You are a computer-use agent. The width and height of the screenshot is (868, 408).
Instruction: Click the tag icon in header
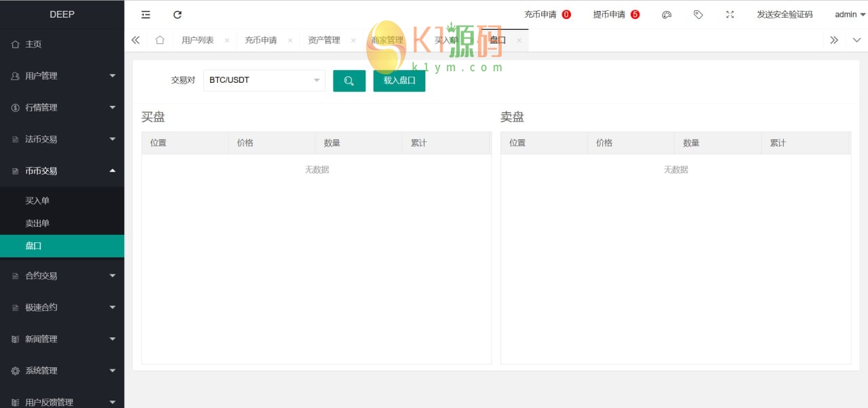click(x=698, y=14)
